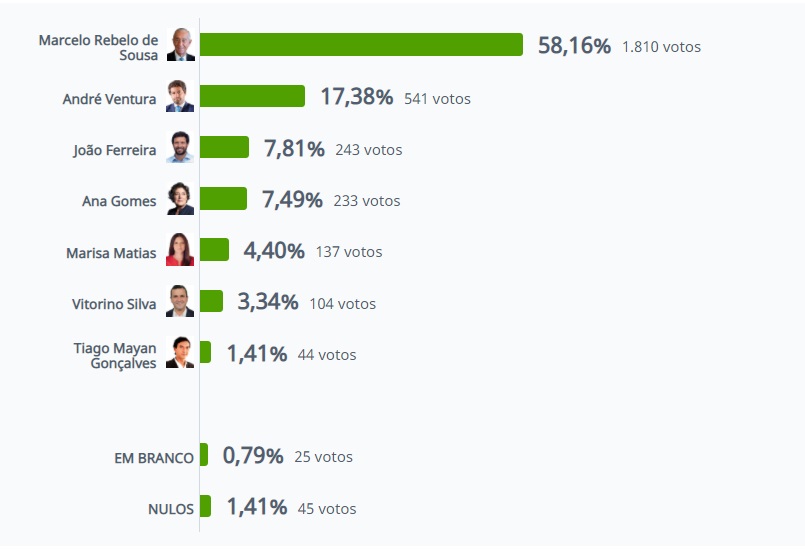Click the 104 votos count for Vitorino Silva
Screen dimensions: 805x559
point(342,303)
